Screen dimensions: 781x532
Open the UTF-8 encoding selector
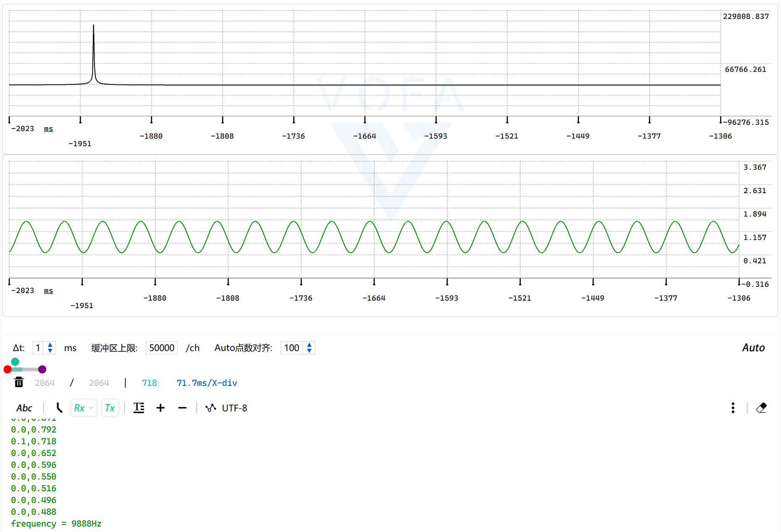click(x=235, y=408)
